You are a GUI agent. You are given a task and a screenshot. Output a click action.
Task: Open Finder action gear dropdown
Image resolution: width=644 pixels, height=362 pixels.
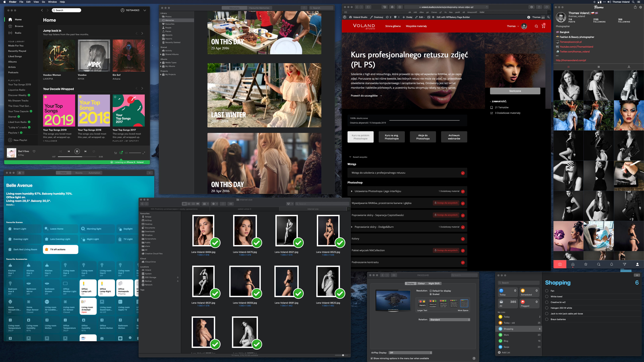214,204
